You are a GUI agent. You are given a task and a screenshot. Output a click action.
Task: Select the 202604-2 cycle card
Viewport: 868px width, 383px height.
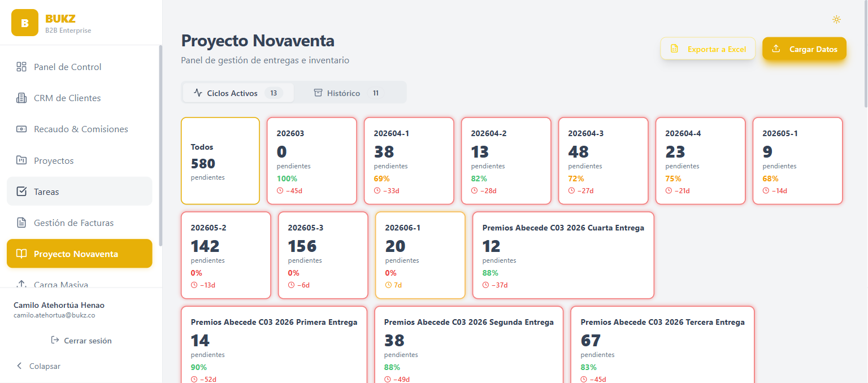506,161
